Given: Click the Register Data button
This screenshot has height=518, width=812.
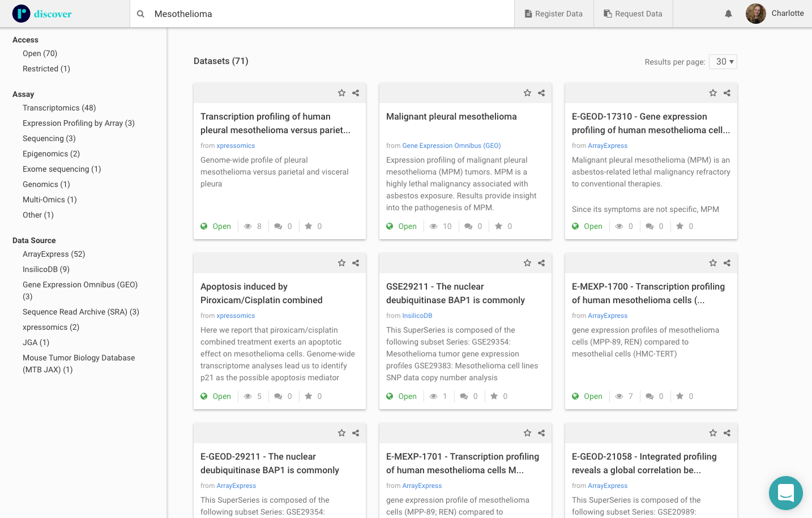Looking at the screenshot, I should (554, 14).
